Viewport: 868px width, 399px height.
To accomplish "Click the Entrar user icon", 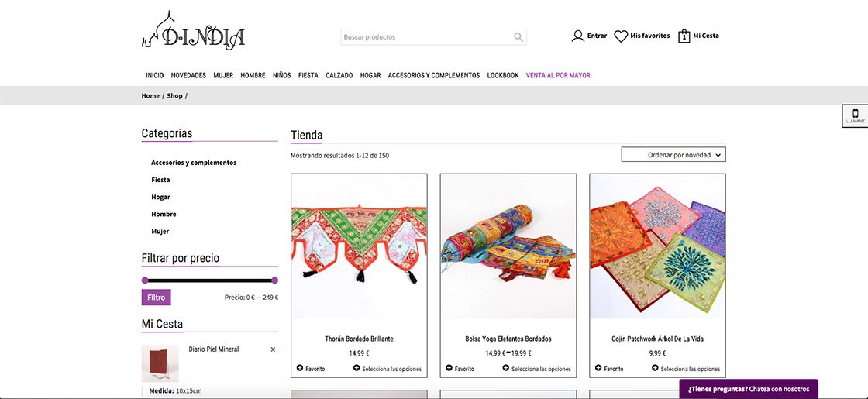I will 578,36.
